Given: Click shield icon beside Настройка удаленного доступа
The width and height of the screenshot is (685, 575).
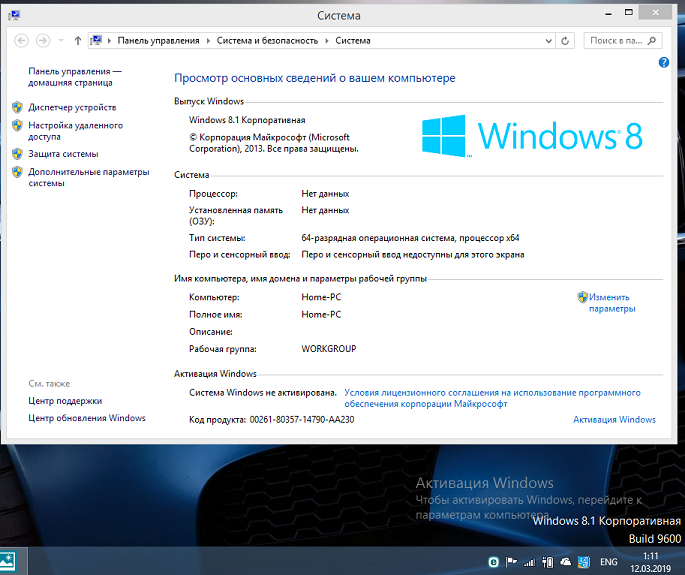Looking at the screenshot, I should tap(17, 125).
